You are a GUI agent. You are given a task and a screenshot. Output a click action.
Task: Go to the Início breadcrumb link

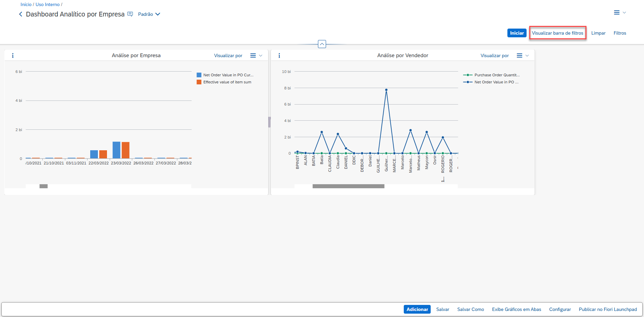tap(26, 4)
